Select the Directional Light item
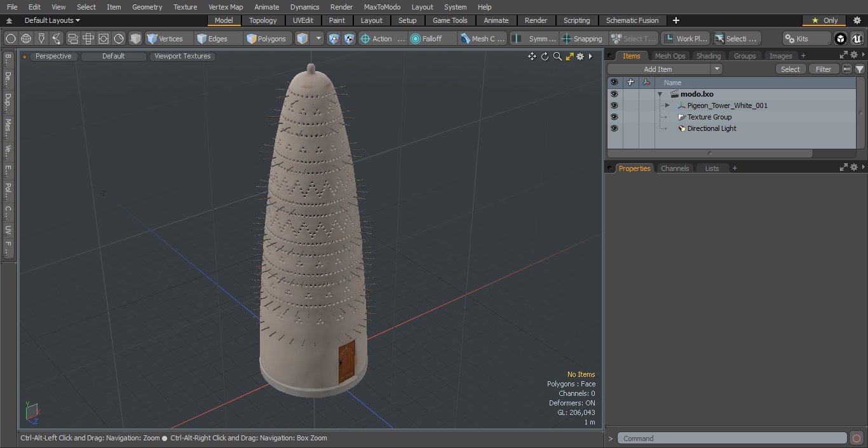 712,128
